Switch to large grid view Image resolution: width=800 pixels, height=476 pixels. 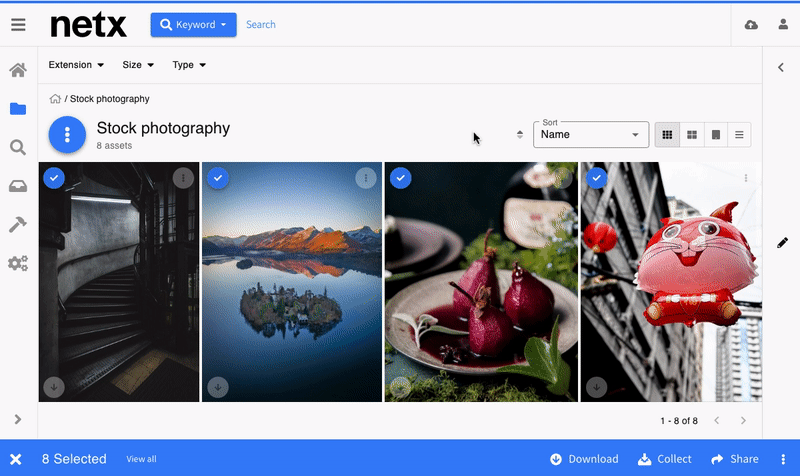point(692,135)
